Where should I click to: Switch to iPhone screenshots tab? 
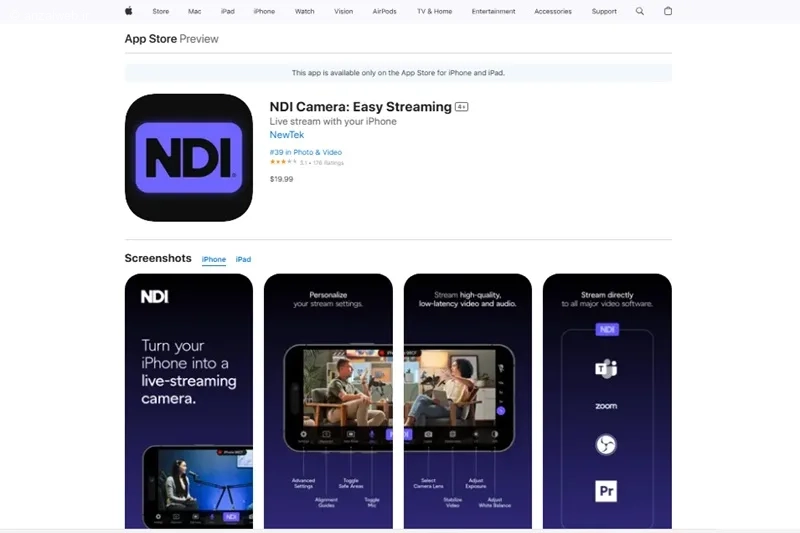214,259
